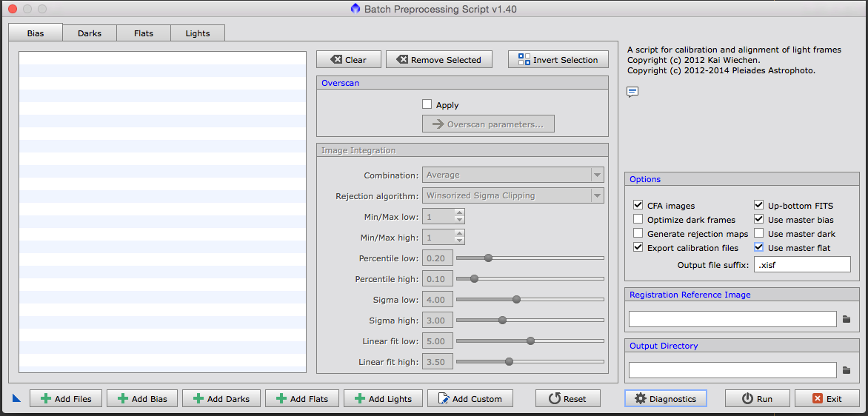Enable Optimize dark frames

tap(638, 220)
